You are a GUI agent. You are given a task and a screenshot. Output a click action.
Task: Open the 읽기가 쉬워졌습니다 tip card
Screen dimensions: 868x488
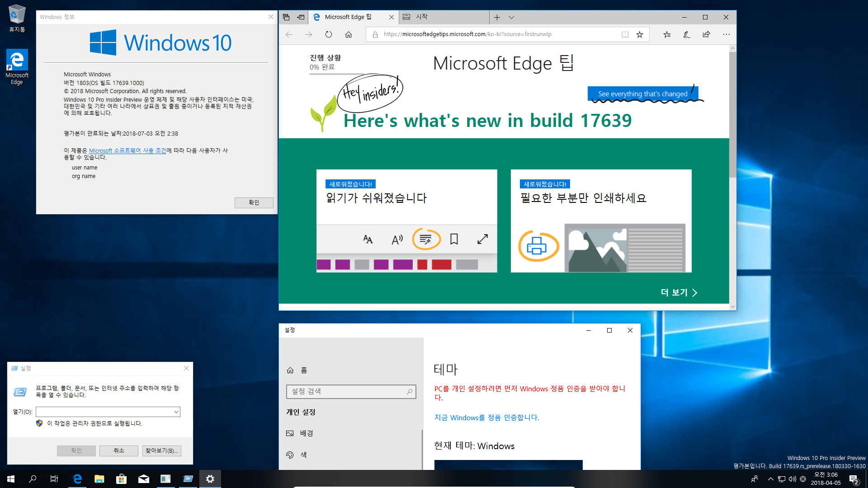tap(406, 221)
